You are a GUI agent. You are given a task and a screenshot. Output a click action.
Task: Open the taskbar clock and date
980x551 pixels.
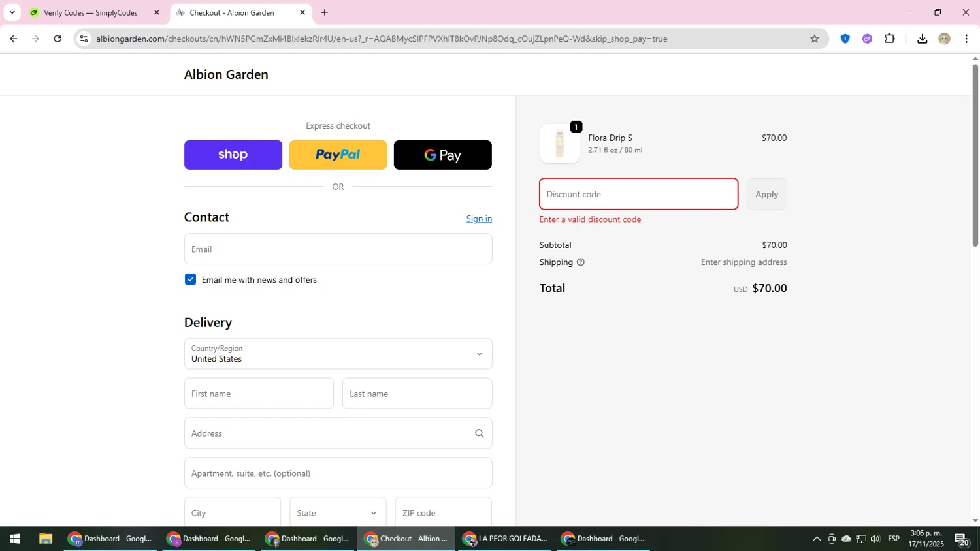point(926,539)
